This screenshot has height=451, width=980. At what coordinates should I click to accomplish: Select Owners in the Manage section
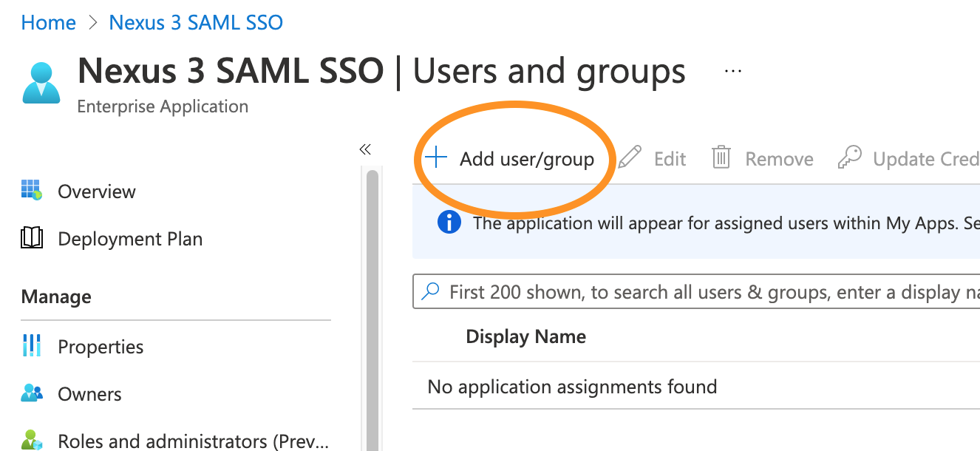click(89, 394)
